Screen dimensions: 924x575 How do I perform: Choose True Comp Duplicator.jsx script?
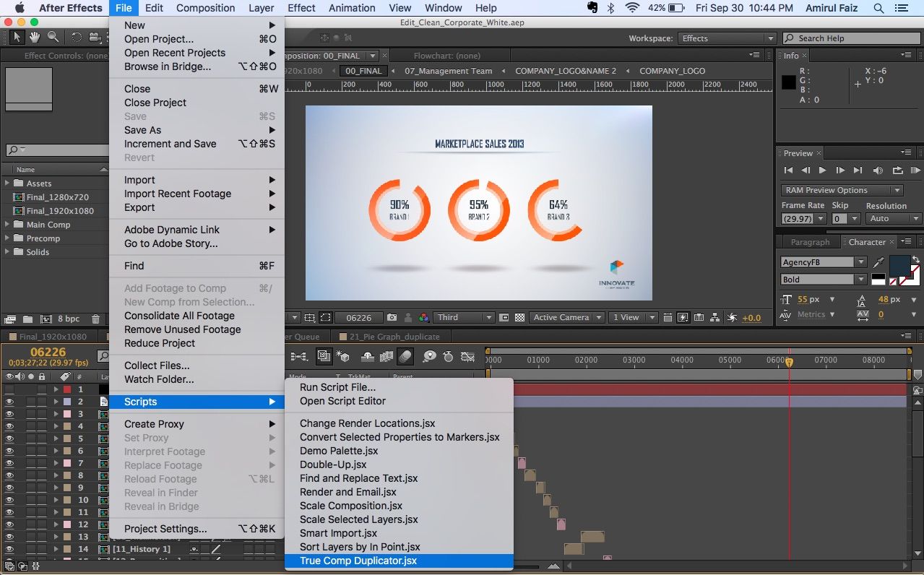399,561
